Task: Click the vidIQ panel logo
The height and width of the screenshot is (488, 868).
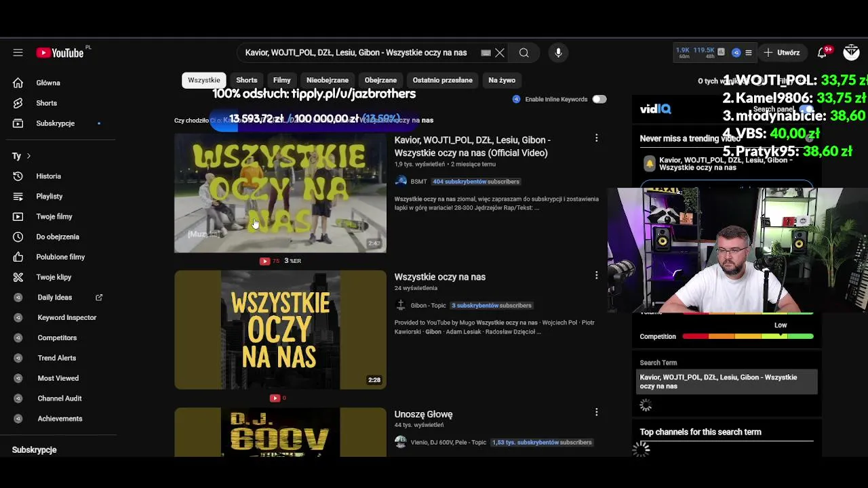Action: click(656, 109)
